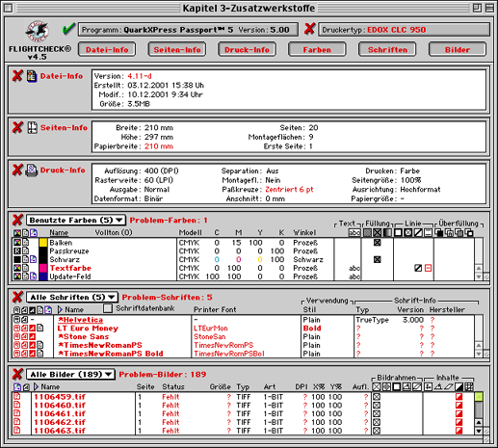Click the window zoom box in title bar

tap(477, 8)
